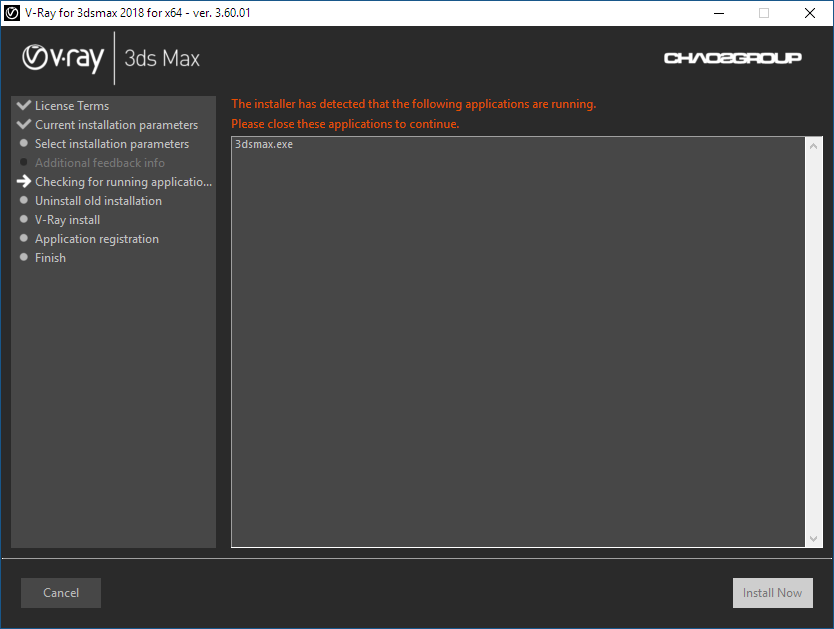Screen dimensions: 834x629
Task: Click the V-Ray logo in header
Action: pyautogui.click(x=63, y=58)
